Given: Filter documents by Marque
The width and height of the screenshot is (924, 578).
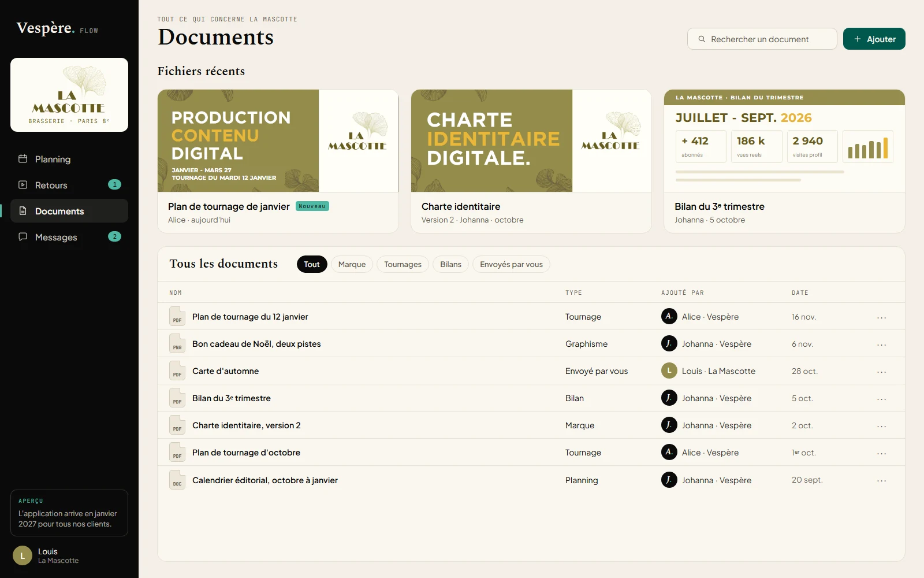Looking at the screenshot, I should pyautogui.click(x=352, y=264).
